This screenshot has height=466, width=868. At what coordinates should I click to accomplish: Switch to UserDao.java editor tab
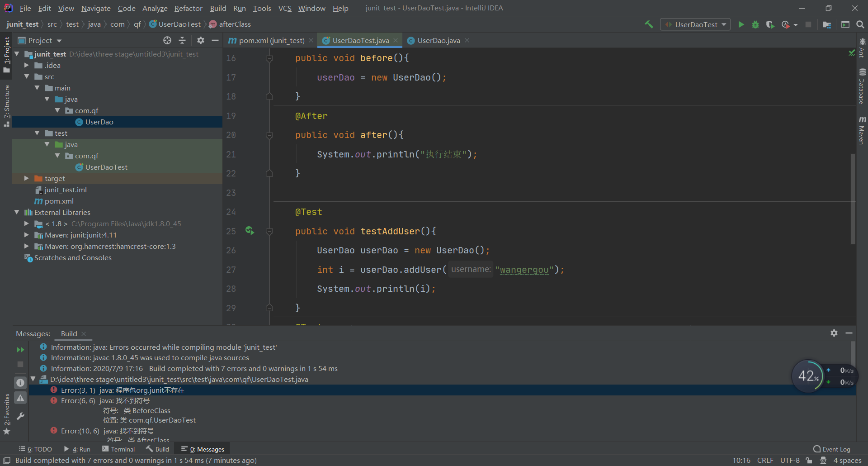pos(438,40)
